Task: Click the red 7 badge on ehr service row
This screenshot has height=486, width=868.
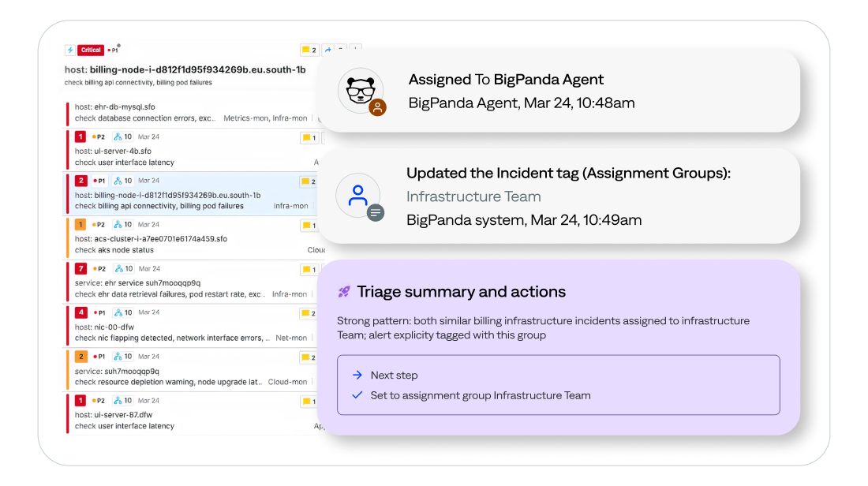Action: pyautogui.click(x=80, y=268)
